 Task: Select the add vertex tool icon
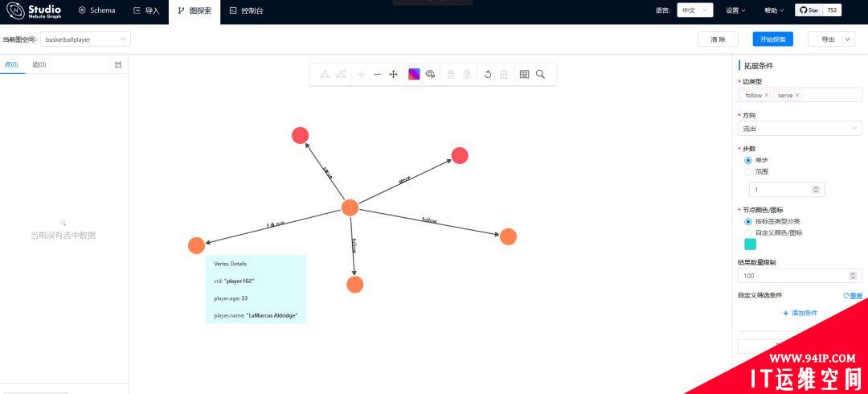point(342,74)
